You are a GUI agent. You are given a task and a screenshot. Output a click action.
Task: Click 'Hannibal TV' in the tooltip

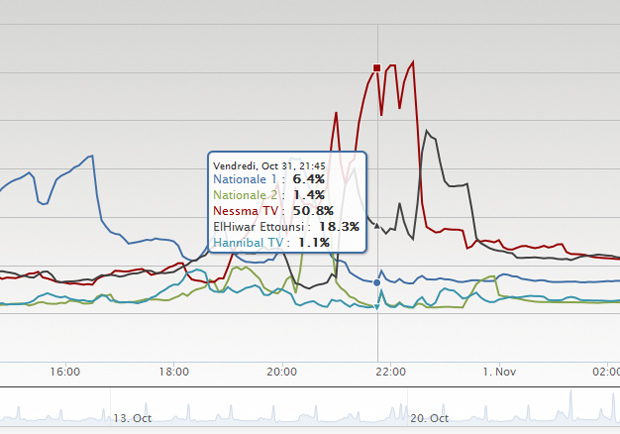[248, 243]
